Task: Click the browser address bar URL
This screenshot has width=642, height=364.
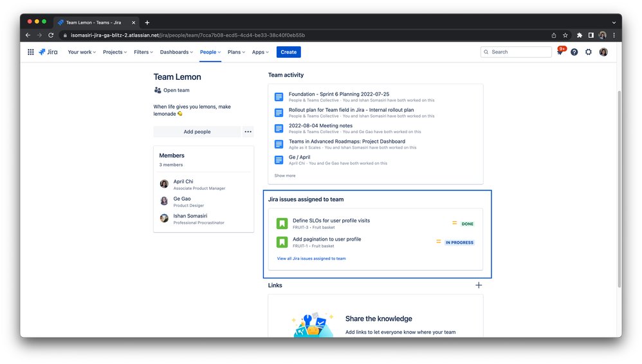Action: pyautogui.click(x=188, y=35)
